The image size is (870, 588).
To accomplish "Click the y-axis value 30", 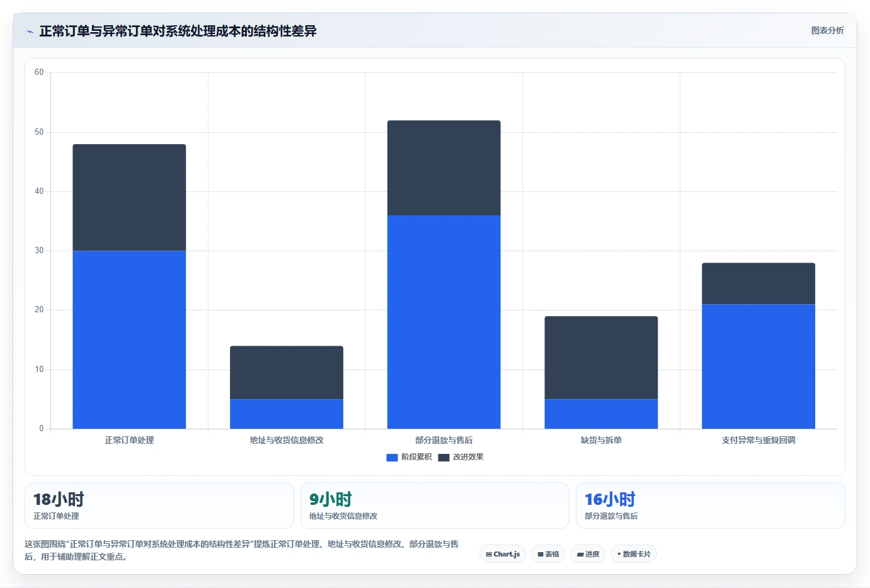I will coord(39,251).
